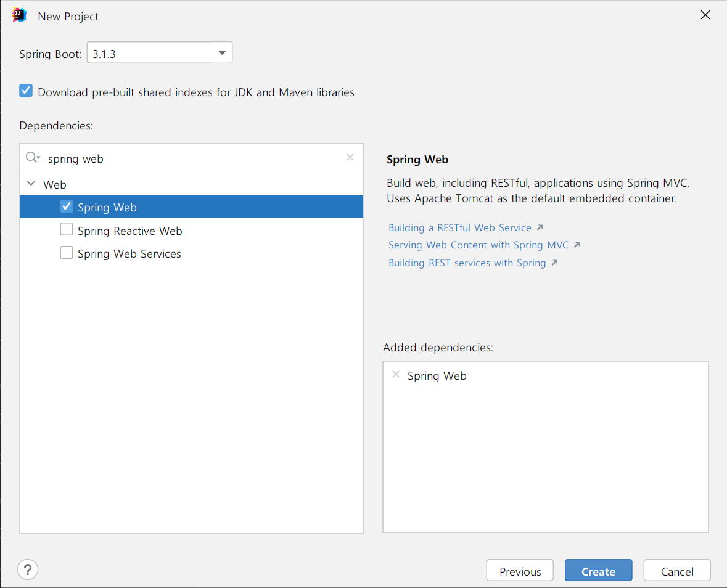This screenshot has height=588, width=727.
Task: Close the New Project dialog
Action: coord(705,15)
